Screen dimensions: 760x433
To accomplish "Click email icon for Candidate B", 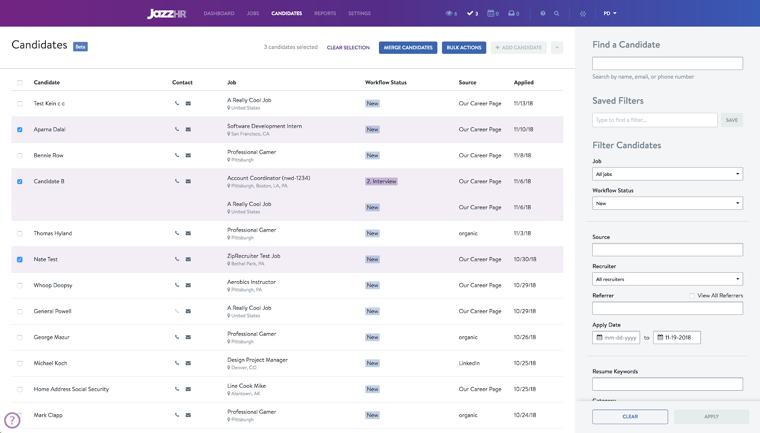I will pyautogui.click(x=188, y=181).
